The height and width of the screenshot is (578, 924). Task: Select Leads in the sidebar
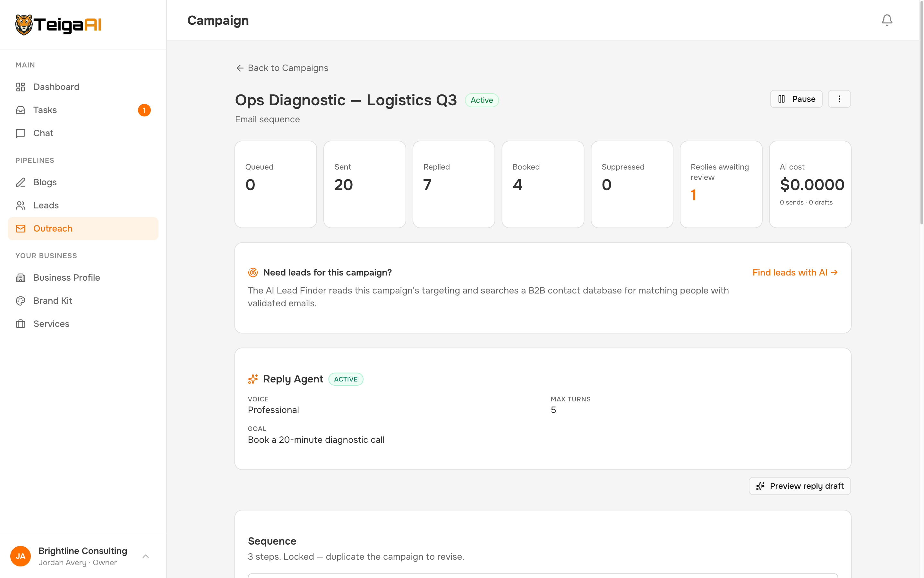click(83, 205)
